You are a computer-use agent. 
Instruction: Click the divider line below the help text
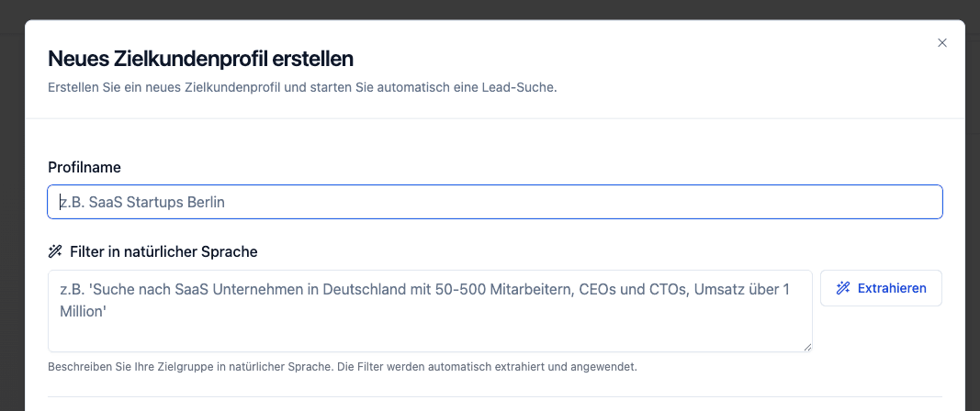point(495,396)
